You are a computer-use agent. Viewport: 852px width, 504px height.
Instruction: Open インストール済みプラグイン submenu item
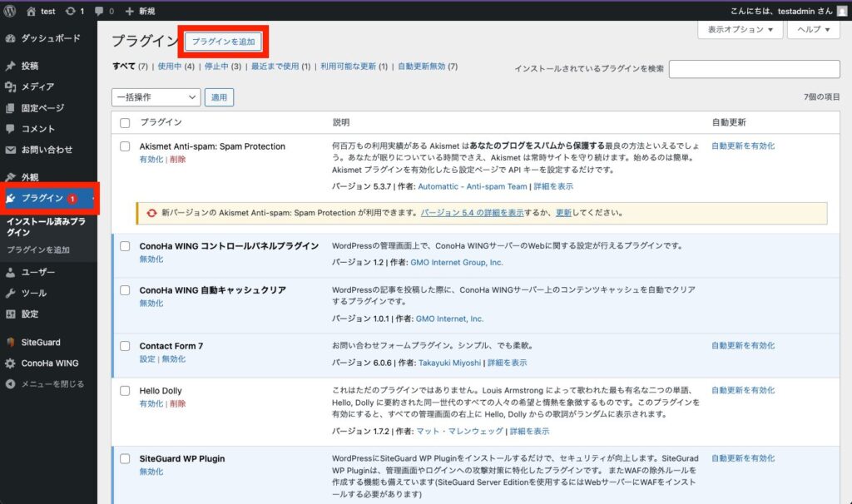pos(47,226)
